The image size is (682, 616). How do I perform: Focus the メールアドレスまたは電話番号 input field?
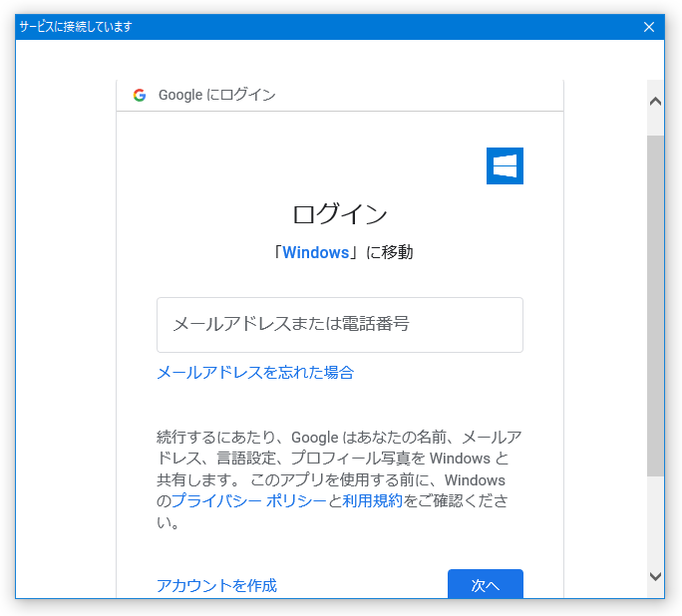(x=340, y=325)
